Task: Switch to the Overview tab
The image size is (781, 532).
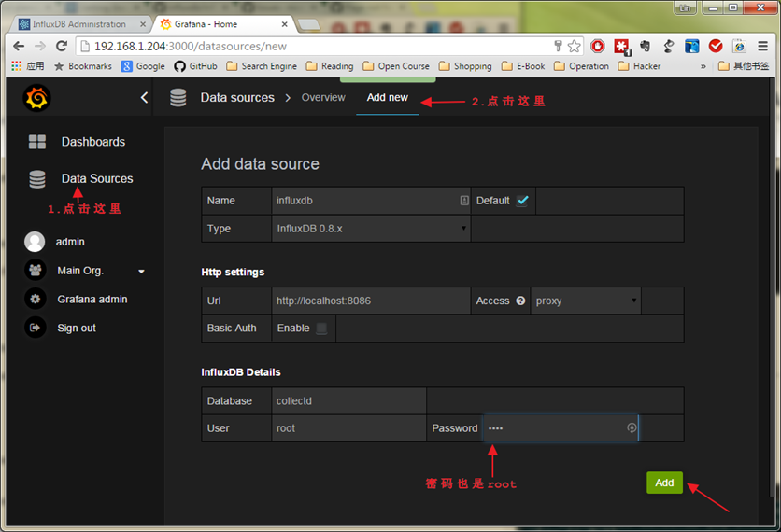Action: click(x=322, y=98)
